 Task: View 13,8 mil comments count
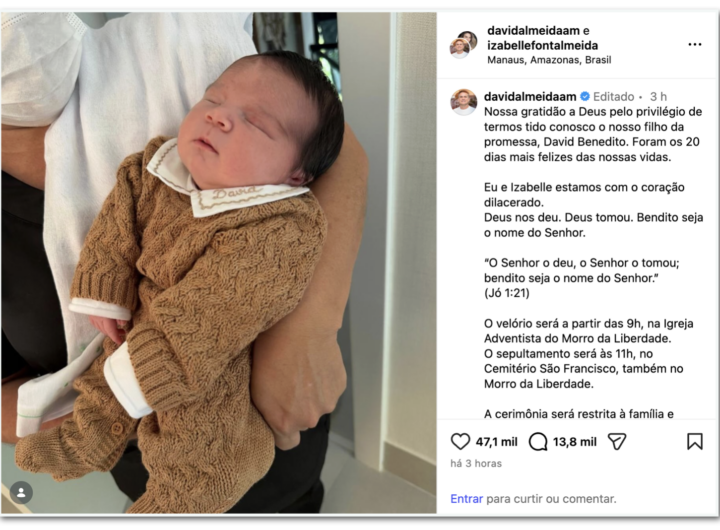pos(574,442)
